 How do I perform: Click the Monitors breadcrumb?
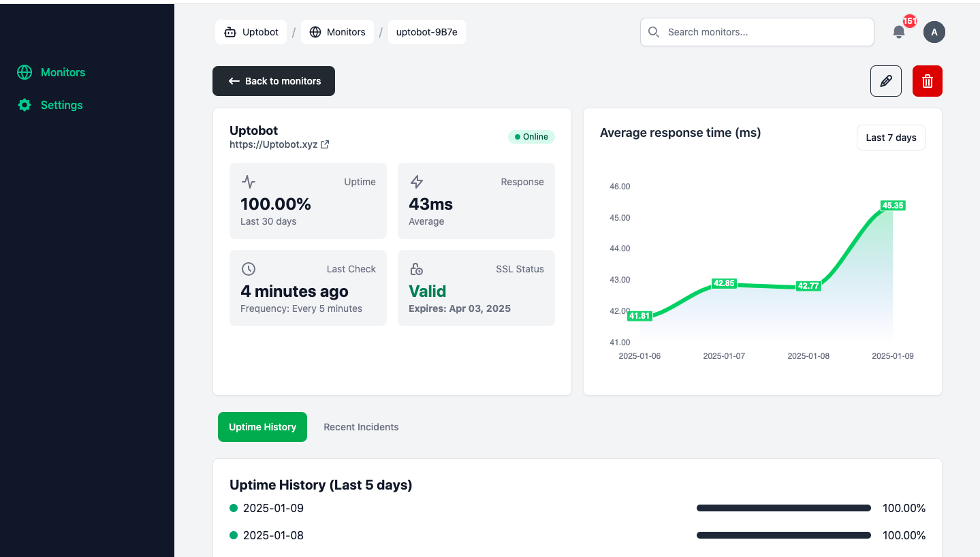[337, 32]
